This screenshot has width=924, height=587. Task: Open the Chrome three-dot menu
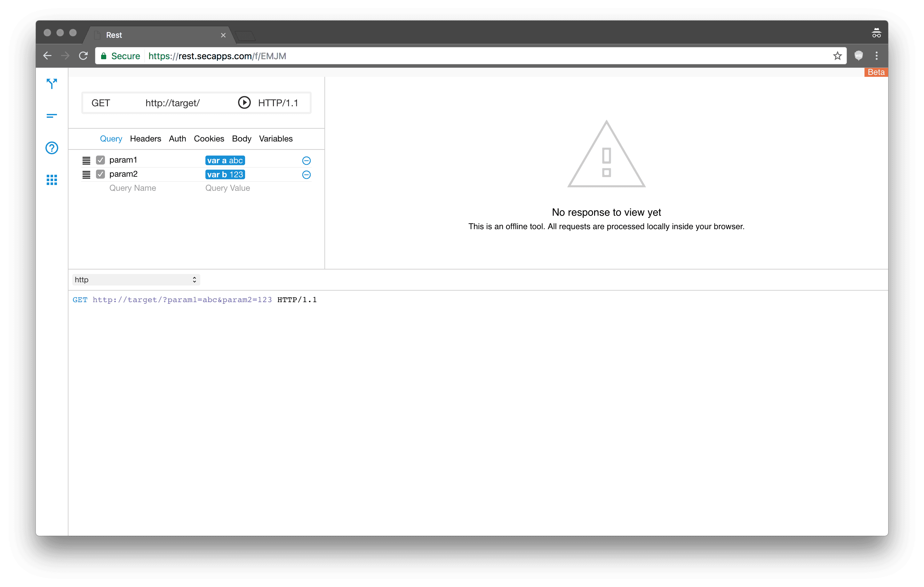click(x=876, y=56)
